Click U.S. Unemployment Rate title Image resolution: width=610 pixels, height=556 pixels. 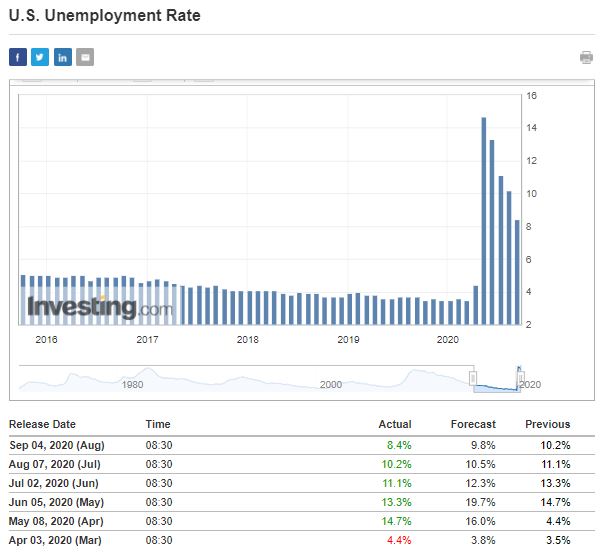point(105,16)
